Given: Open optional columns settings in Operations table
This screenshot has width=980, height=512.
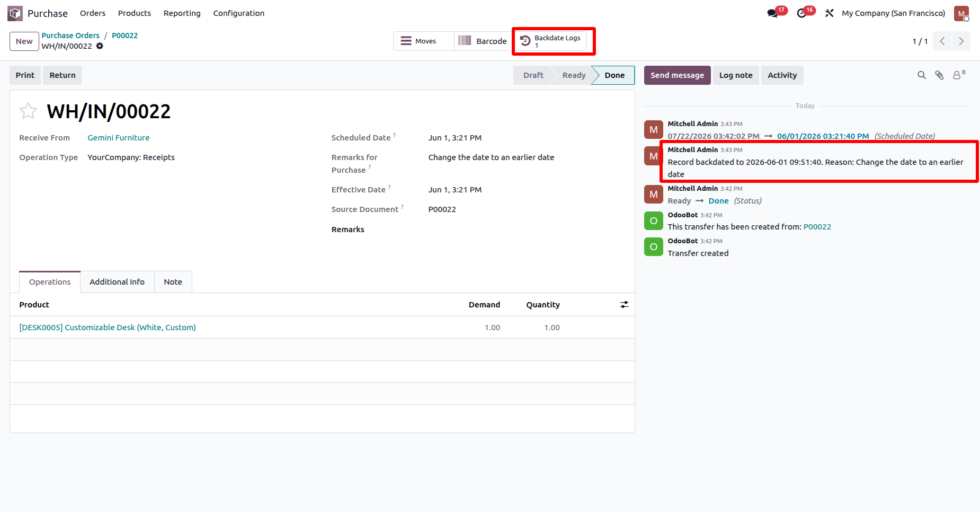Looking at the screenshot, I should pyautogui.click(x=625, y=305).
